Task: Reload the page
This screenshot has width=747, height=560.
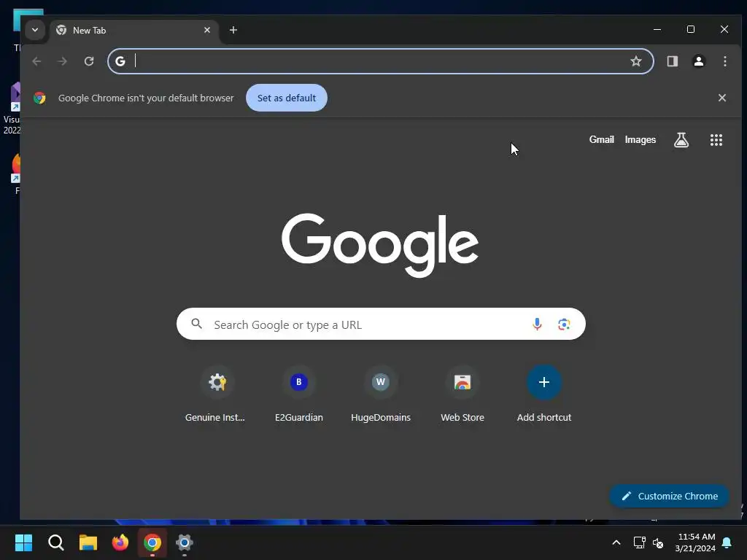Action: point(89,61)
